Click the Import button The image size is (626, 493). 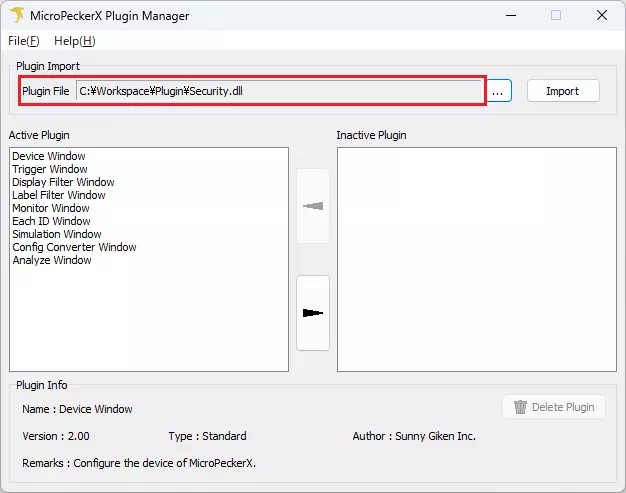click(x=563, y=91)
